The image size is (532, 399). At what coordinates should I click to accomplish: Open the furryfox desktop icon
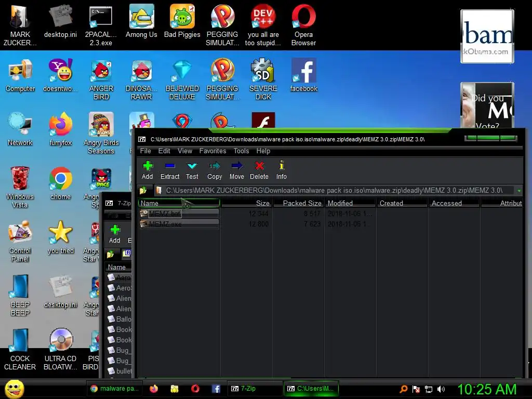point(60,129)
